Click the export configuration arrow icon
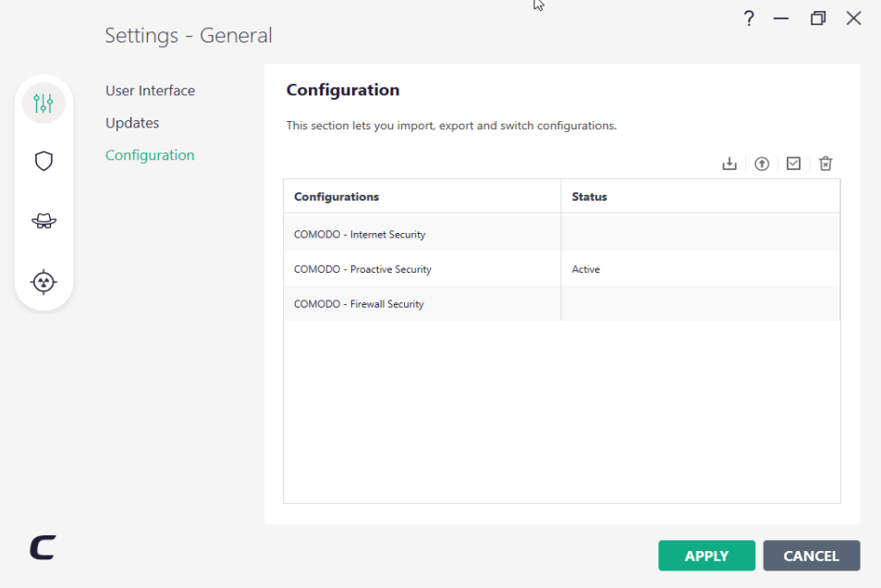 [x=762, y=164]
